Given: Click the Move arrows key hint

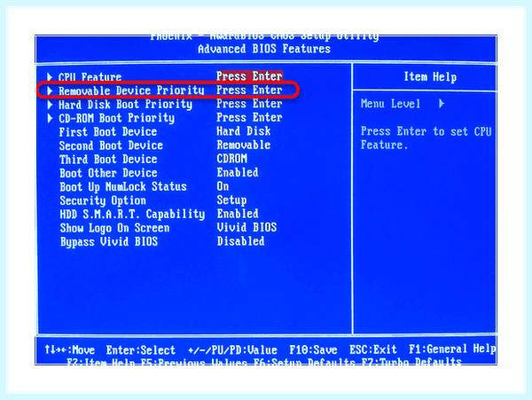Looking at the screenshot, I should pyautogui.click(x=69, y=349).
